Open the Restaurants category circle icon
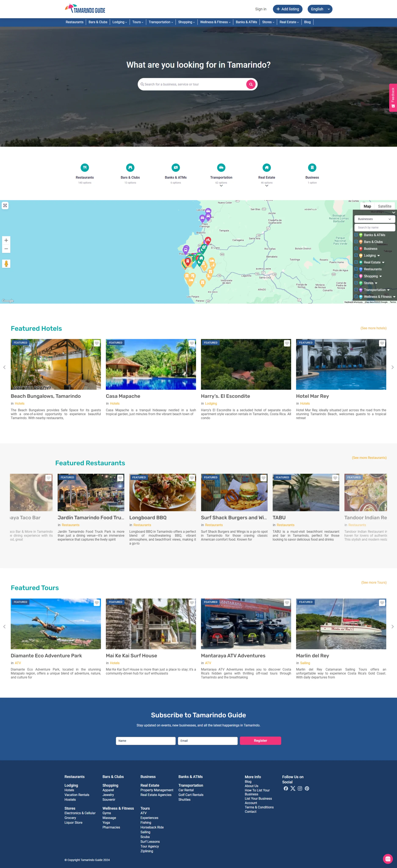Screen dimensions: 397x868 [x=85, y=167]
